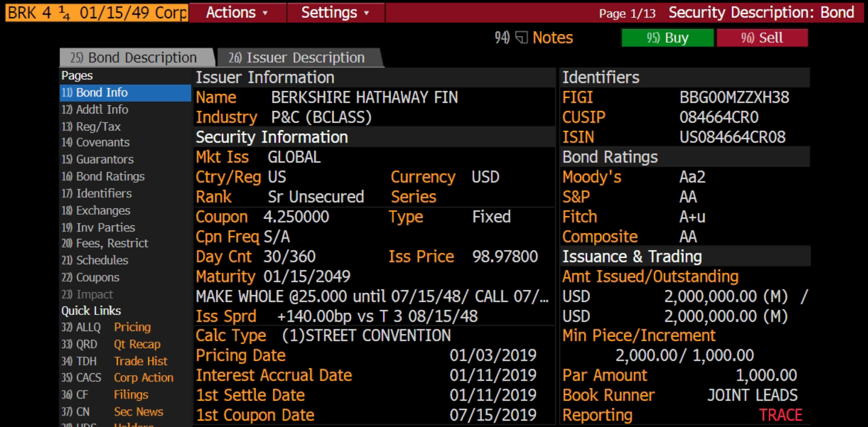Open the Actions dropdown menu
This screenshot has width=868, height=427.
pyautogui.click(x=237, y=13)
